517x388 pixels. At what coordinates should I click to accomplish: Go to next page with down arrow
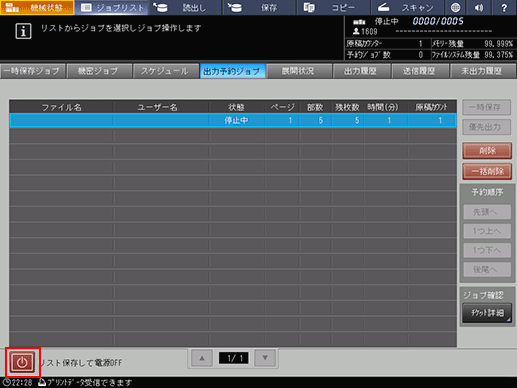(265, 358)
